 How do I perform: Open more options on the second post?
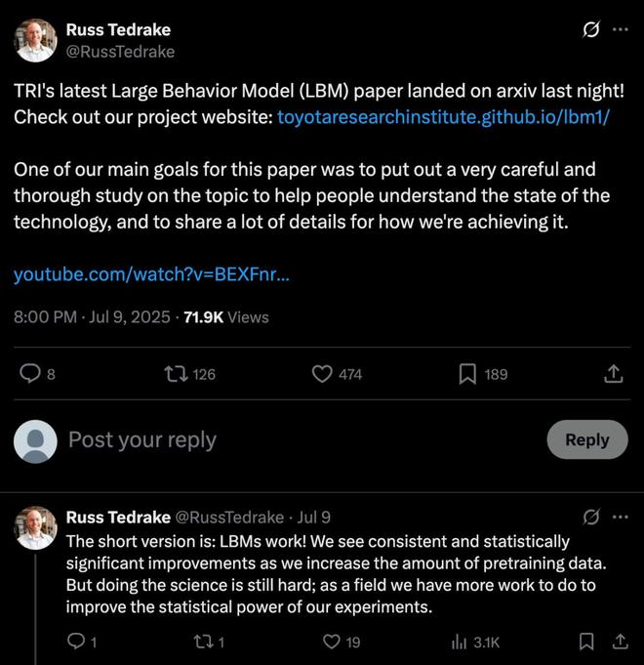620,517
